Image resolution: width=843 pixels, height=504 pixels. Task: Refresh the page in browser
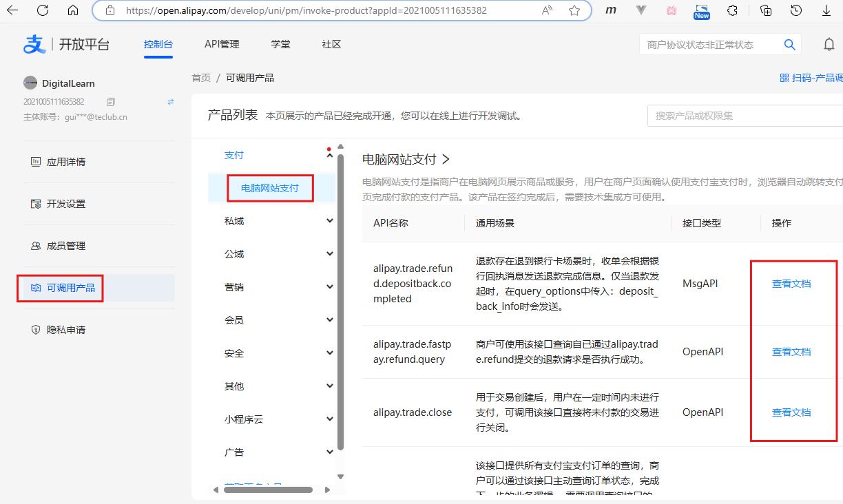pyautogui.click(x=43, y=10)
